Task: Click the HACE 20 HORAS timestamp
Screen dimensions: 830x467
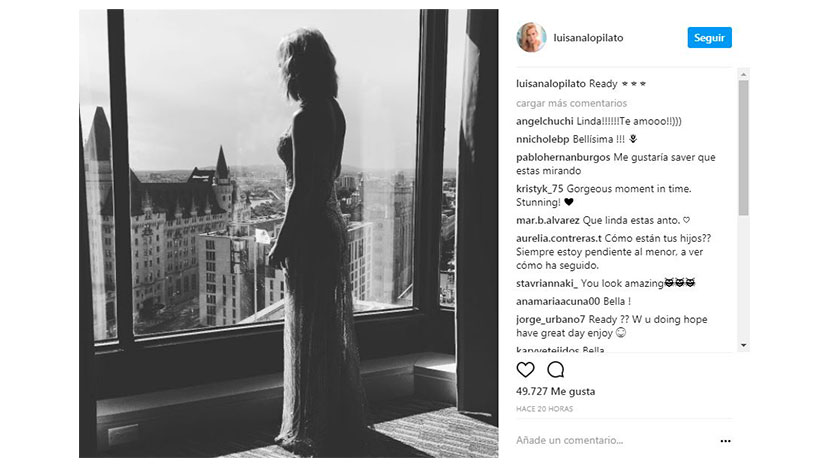Action: tap(544, 409)
